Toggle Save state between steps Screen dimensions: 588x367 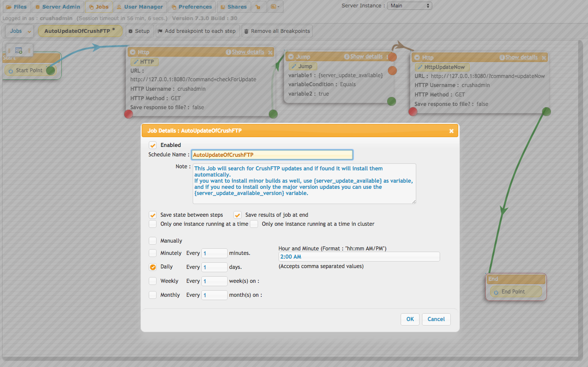(x=153, y=215)
